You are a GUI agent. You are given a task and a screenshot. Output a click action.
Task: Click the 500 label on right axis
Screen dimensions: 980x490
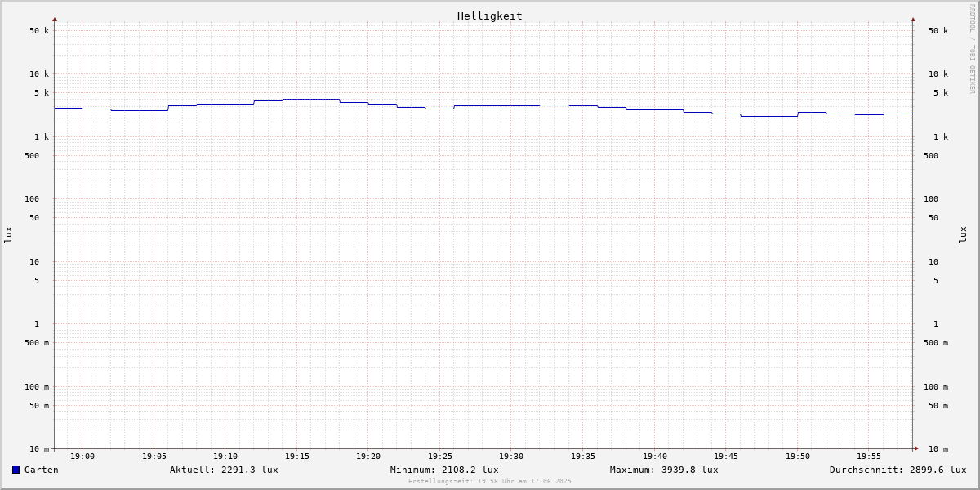[931, 156]
